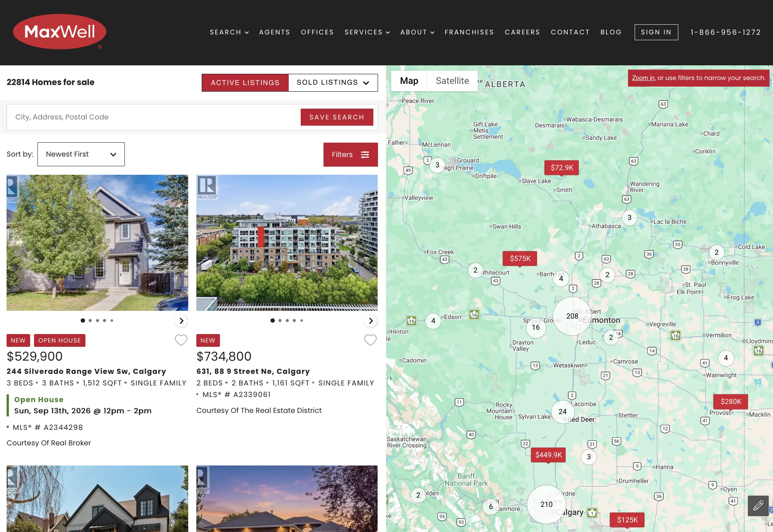Click the $72.9K map price marker

click(562, 168)
